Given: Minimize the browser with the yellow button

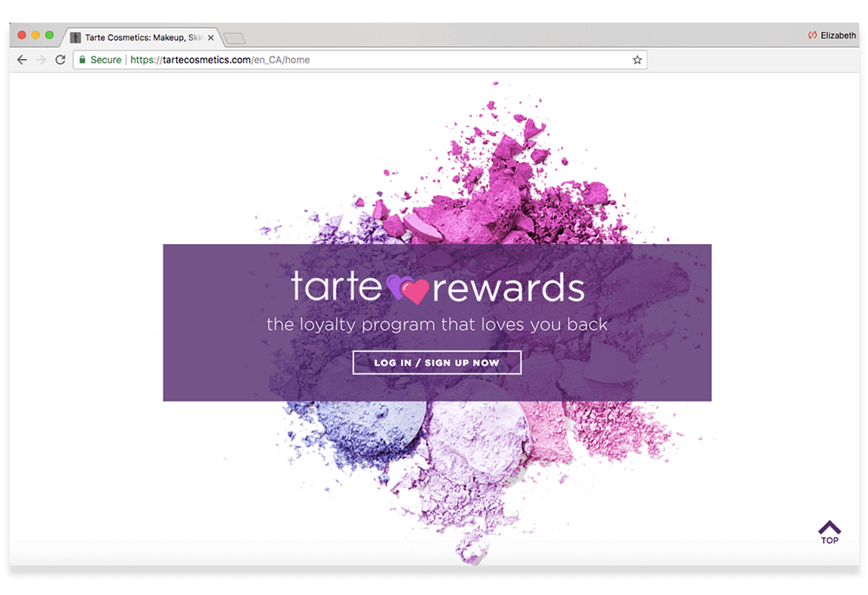Looking at the screenshot, I should tap(36, 35).
